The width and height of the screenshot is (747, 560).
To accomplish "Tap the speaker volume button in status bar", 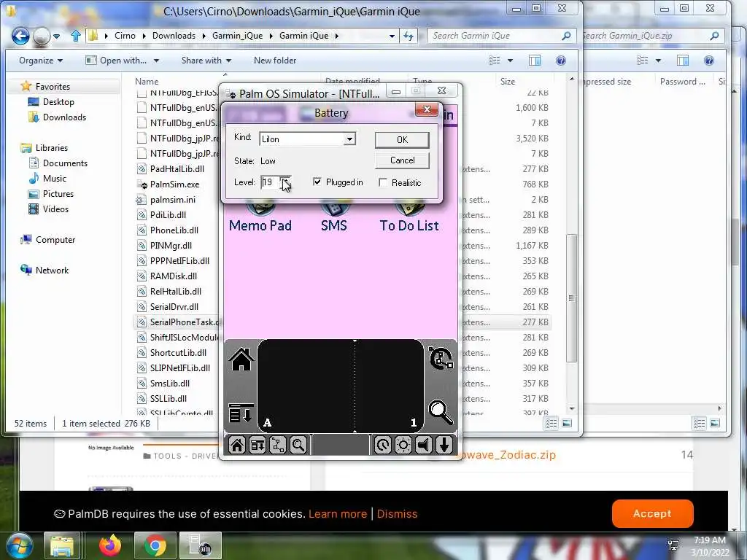I will [424, 446].
